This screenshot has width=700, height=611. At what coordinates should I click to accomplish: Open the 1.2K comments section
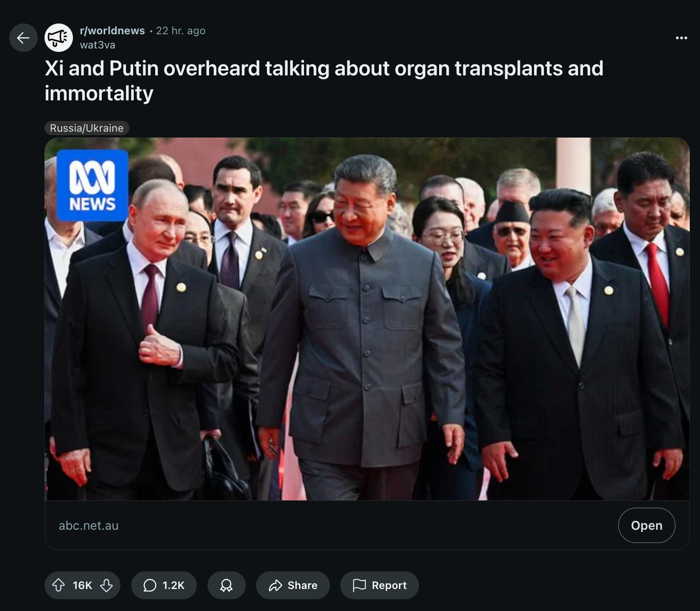(164, 585)
